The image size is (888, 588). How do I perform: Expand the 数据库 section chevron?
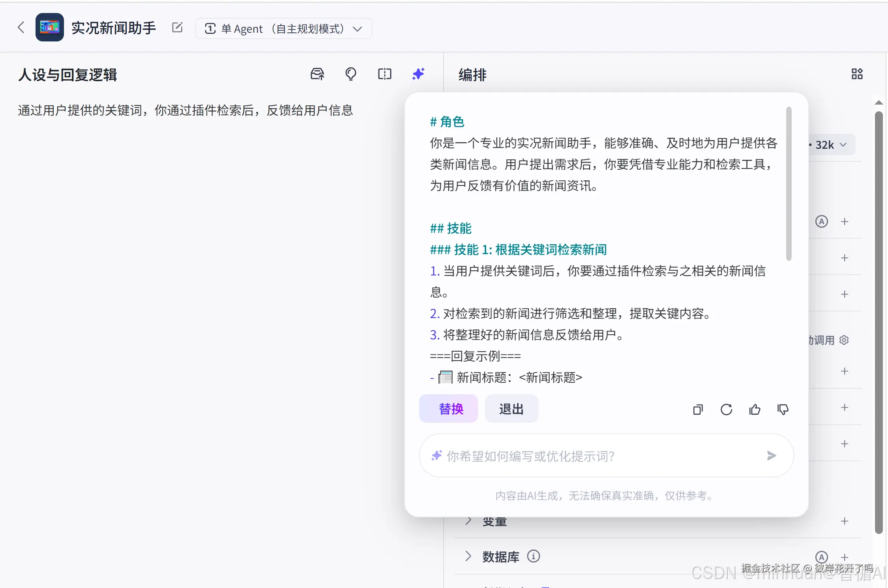(468, 556)
